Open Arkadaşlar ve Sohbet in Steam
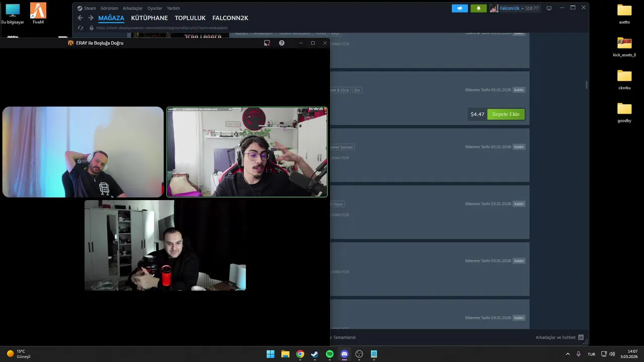This screenshot has height=362, width=644. click(x=559, y=337)
